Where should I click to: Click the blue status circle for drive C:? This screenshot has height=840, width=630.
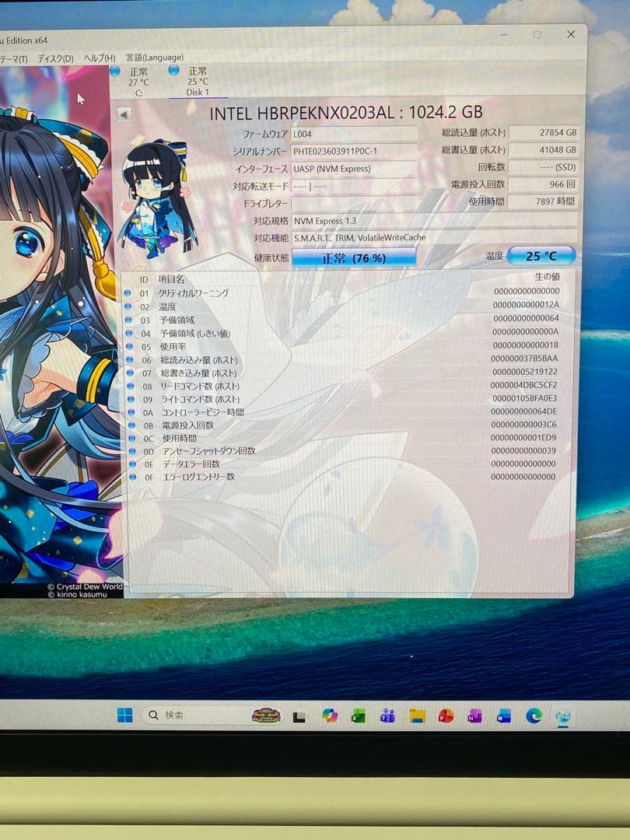coord(114,71)
